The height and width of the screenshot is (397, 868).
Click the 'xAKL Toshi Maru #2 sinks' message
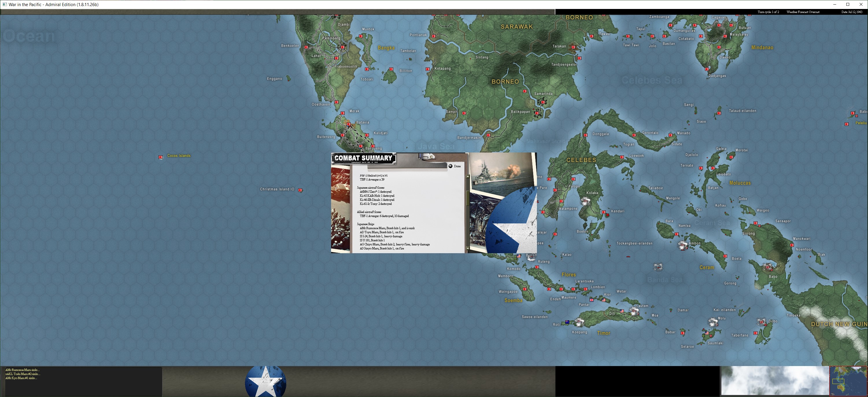pos(23,374)
